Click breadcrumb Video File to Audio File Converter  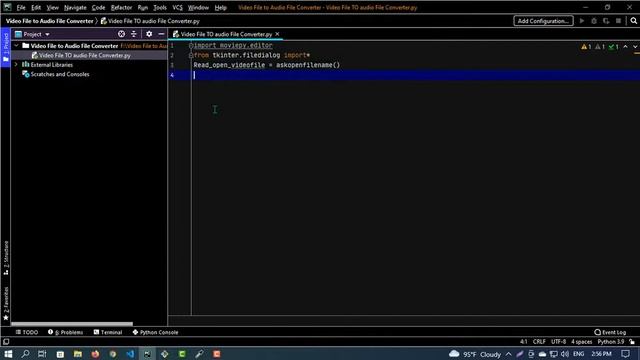pyautogui.click(x=49, y=21)
